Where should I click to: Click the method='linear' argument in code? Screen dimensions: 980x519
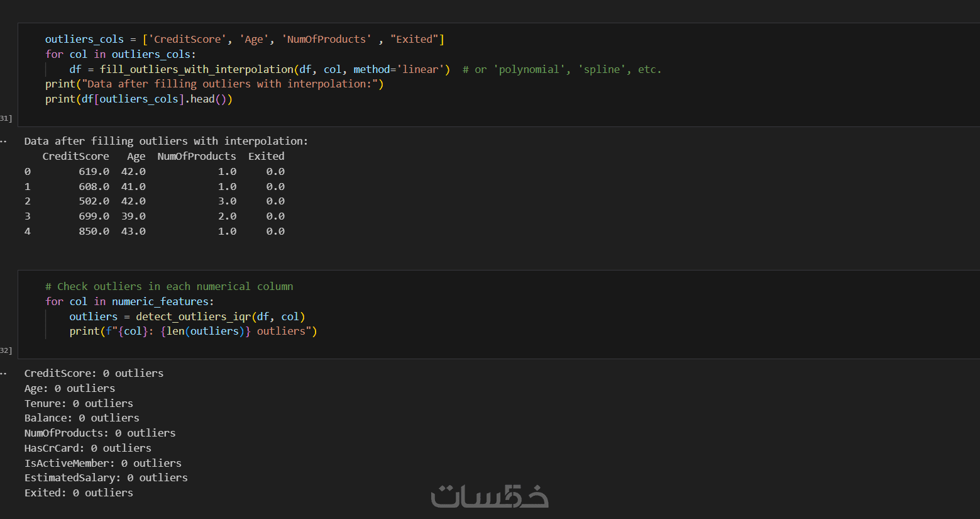tap(399, 69)
